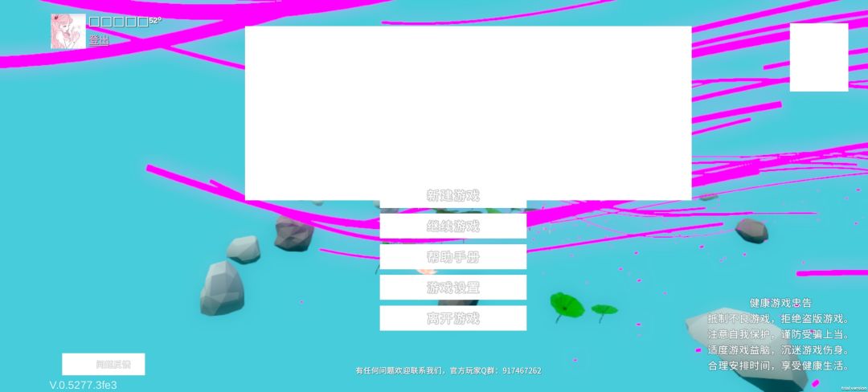This screenshot has width=868, height=392.
Task: Click the 抵制不良游戏 advisory line
Action: point(778,319)
